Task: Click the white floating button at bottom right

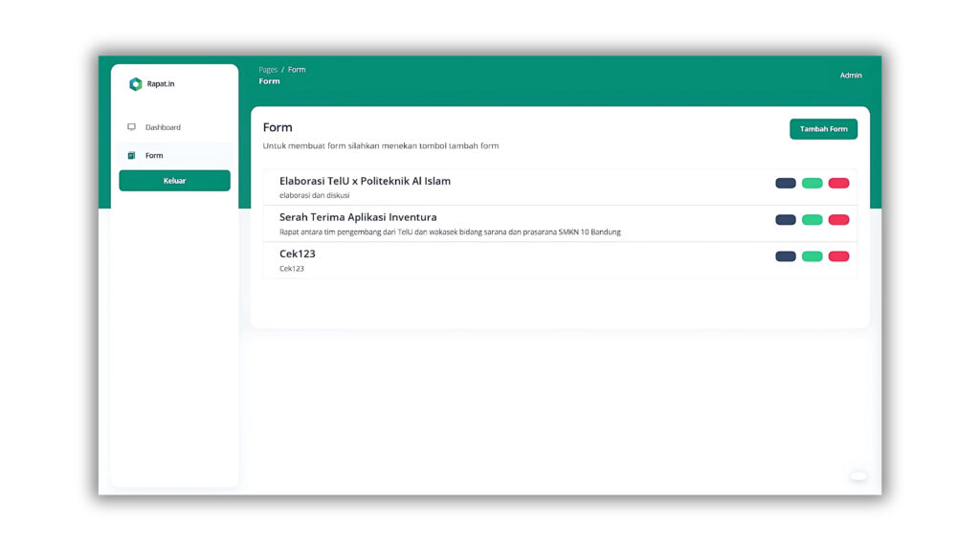Action: tap(858, 476)
